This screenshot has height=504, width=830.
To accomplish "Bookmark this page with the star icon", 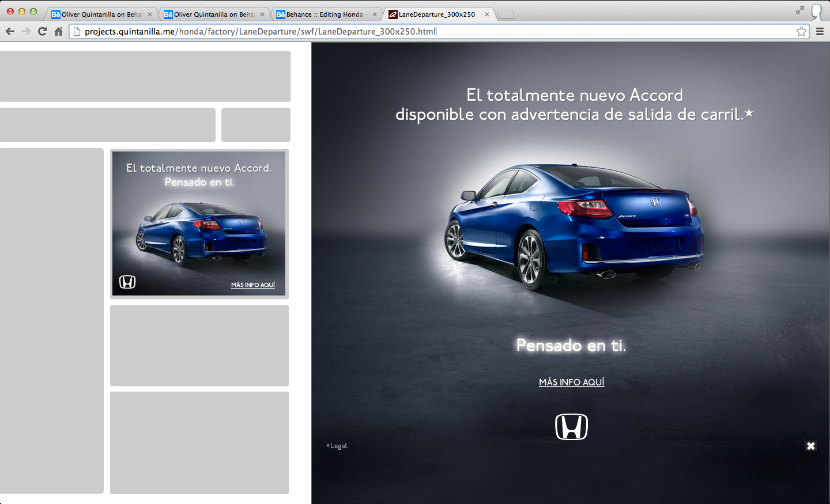I will point(801,31).
